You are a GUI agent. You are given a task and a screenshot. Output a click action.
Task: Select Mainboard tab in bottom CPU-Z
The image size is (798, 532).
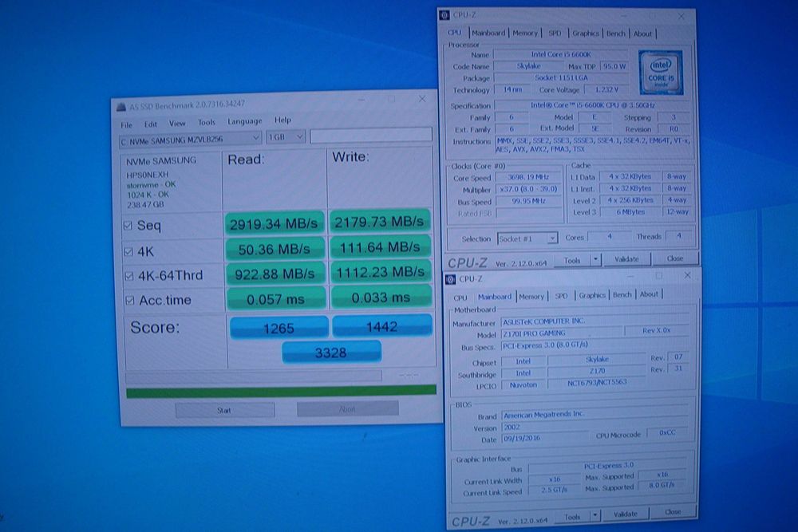click(x=494, y=297)
